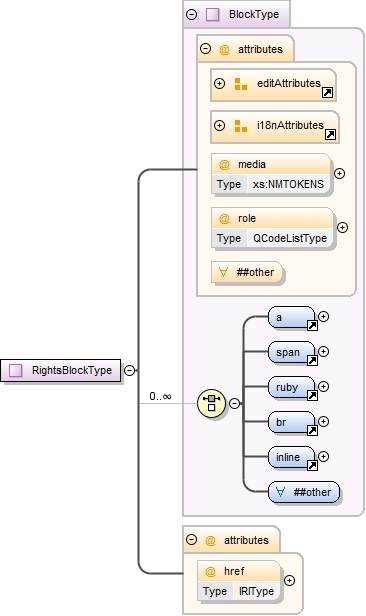Expand the ruby element
Viewport: 366px width, 616px height.
point(323,387)
